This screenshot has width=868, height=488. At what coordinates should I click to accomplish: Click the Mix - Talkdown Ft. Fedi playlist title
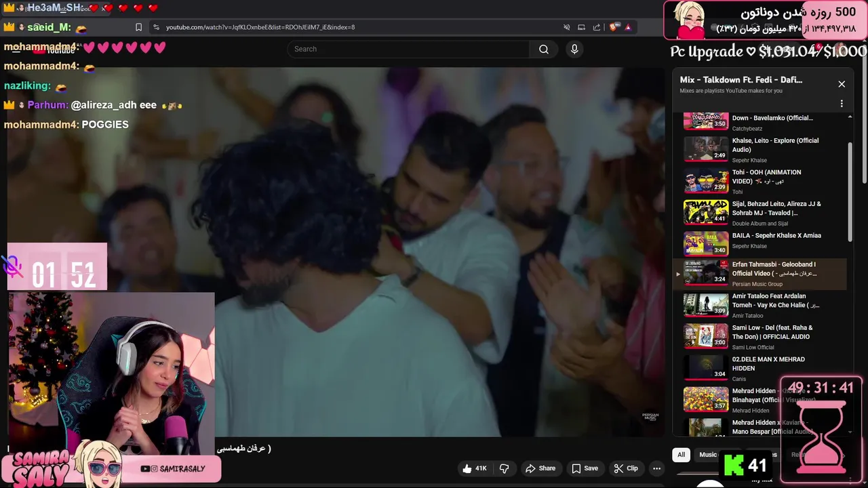click(741, 80)
